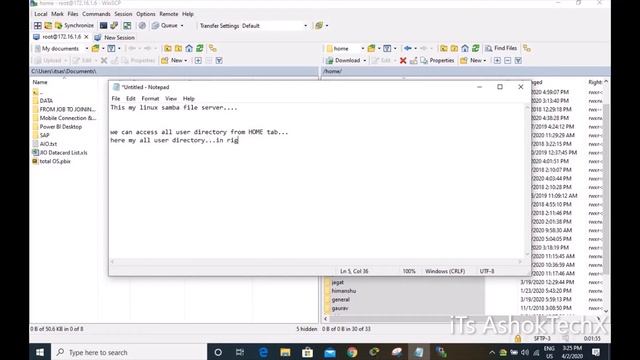
Task: Open Notepad File menu
Action: 116,98
